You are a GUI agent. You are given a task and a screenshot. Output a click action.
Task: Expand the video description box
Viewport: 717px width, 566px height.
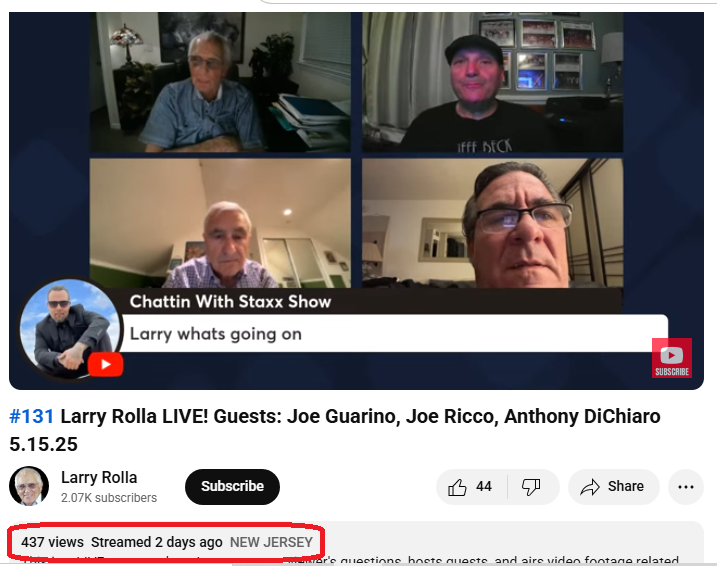(356, 543)
